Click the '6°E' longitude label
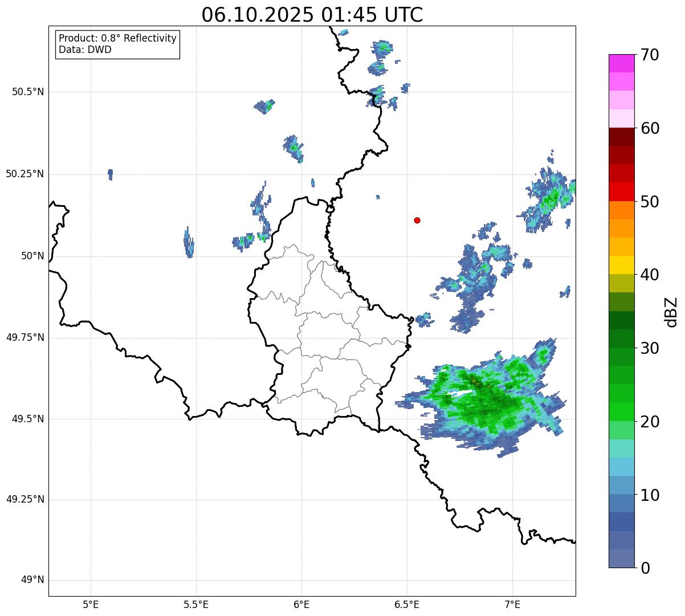The image size is (685, 616). 301,605
